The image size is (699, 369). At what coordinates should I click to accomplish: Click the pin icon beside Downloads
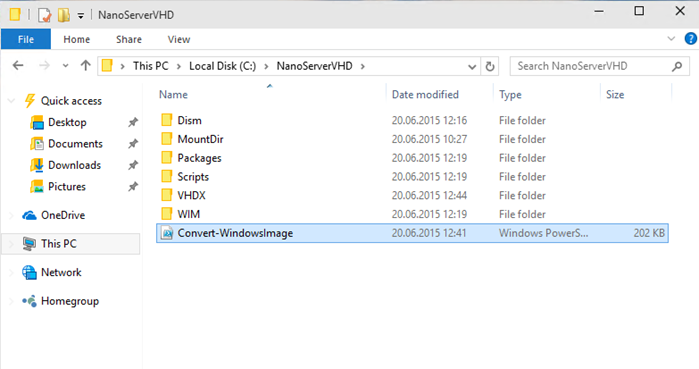tap(133, 165)
